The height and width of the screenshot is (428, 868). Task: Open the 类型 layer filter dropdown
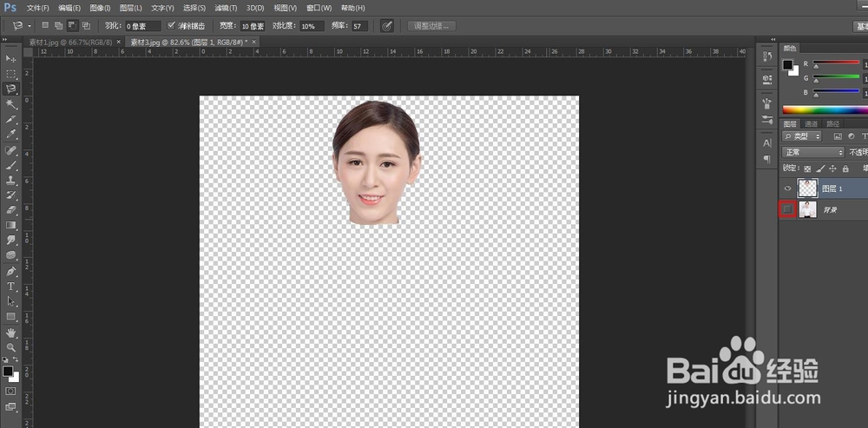point(802,136)
